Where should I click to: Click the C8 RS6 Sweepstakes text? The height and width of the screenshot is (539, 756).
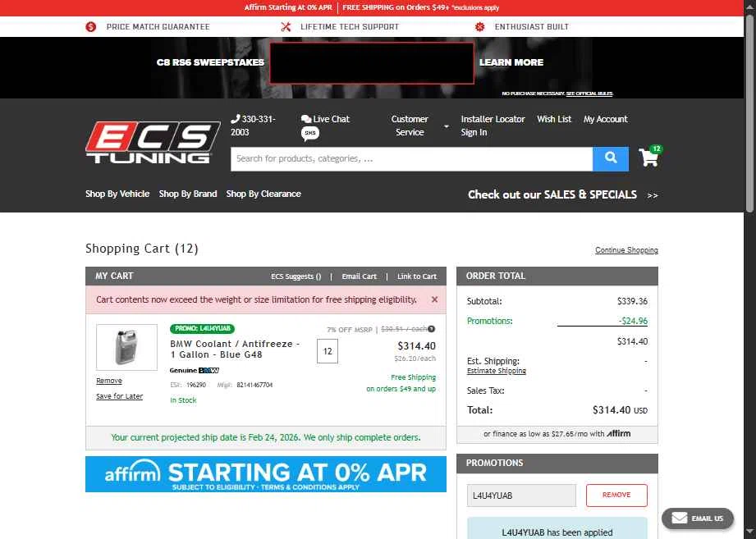pos(210,62)
